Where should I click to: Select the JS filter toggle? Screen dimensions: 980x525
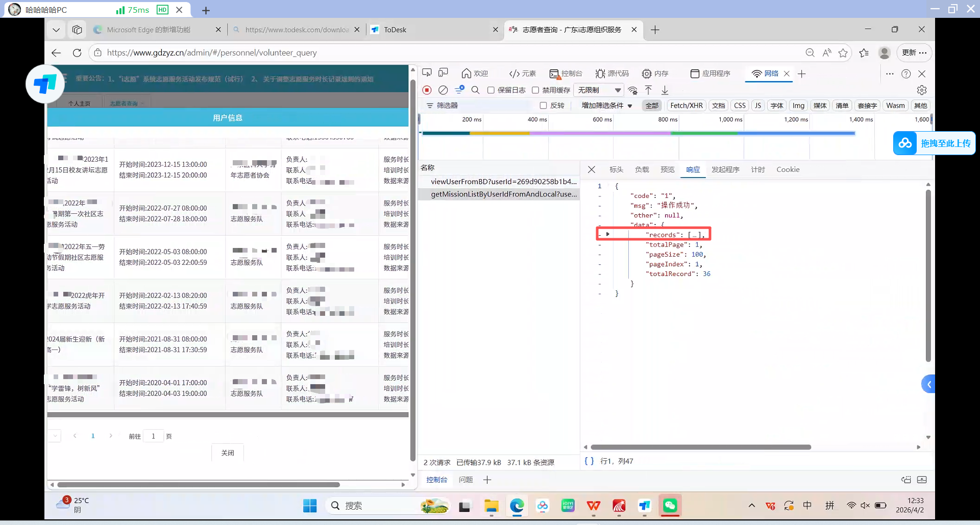758,106
